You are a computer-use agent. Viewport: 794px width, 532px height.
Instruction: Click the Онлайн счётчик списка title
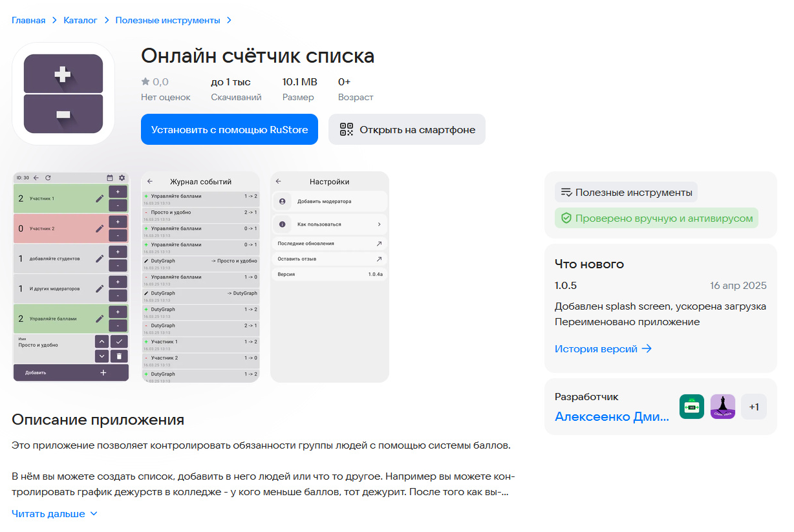click(x=258, y=56)
